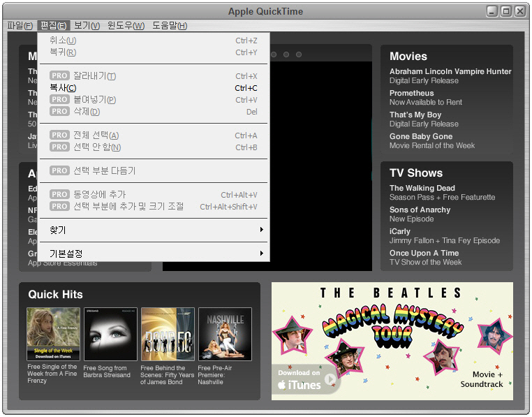Click 'New Episode' under Sons of Anarchy
Image resolution: width=532 pixels, height=417 pixels.
[x=411, y=219]
